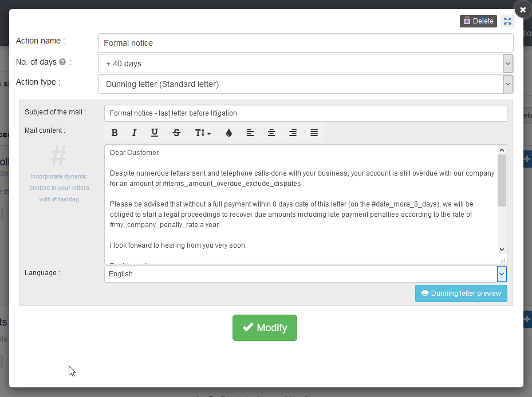Delete this formal notice action
Image resolution: width=532 pixels, height=397 pixels.
coord(478,21)
